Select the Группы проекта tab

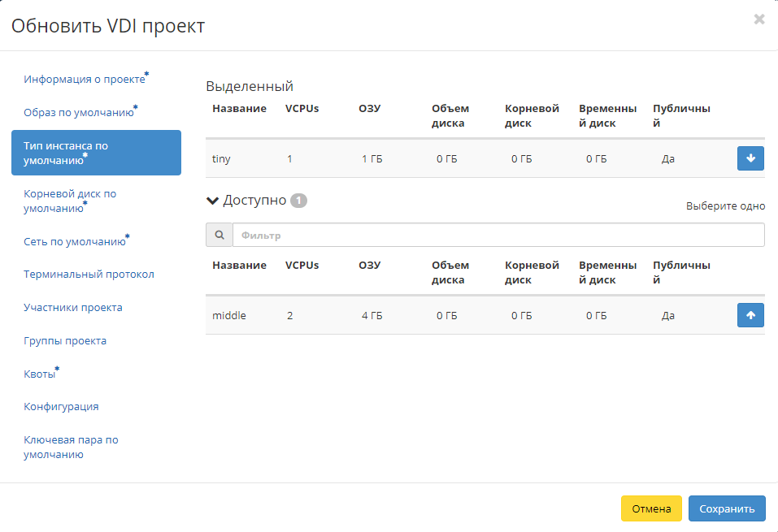[65, 341]
